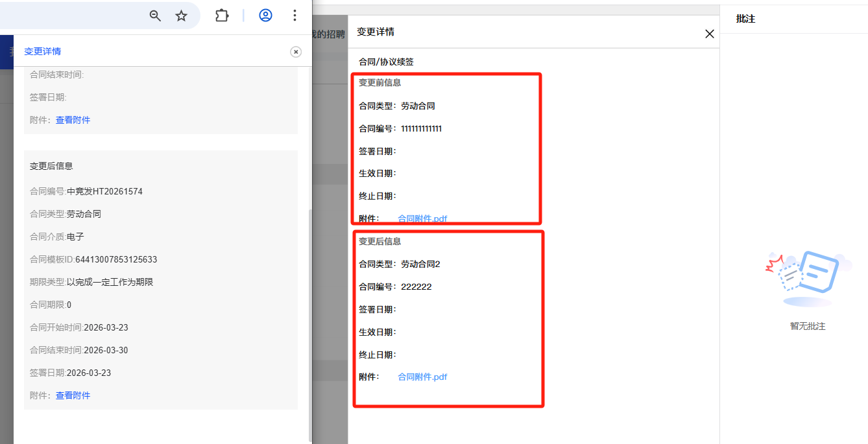Image resolution: width=868 pixels, height=444 pixels.
Task: Select contract number 中竟发HT20261574
Action: pos(104,191)
